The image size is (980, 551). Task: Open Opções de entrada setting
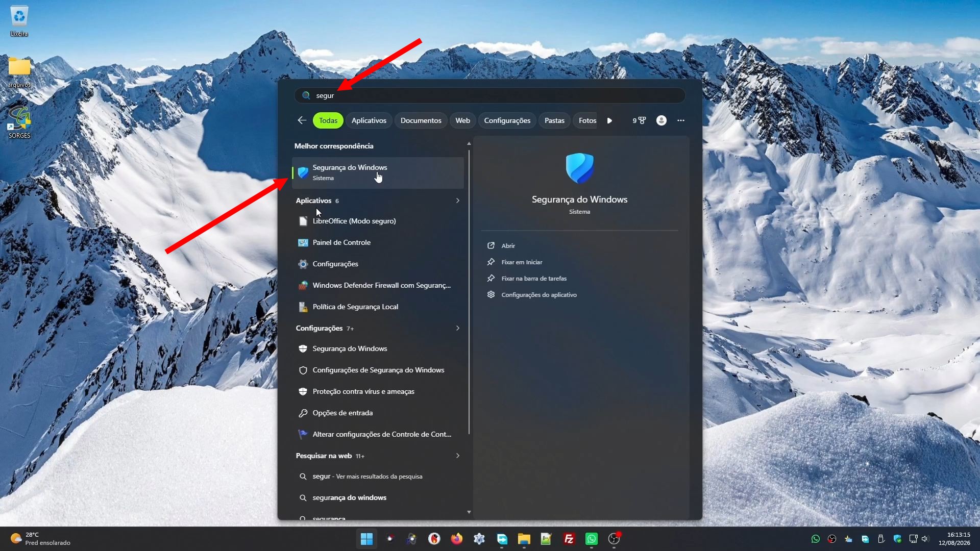tap(378, 413)
